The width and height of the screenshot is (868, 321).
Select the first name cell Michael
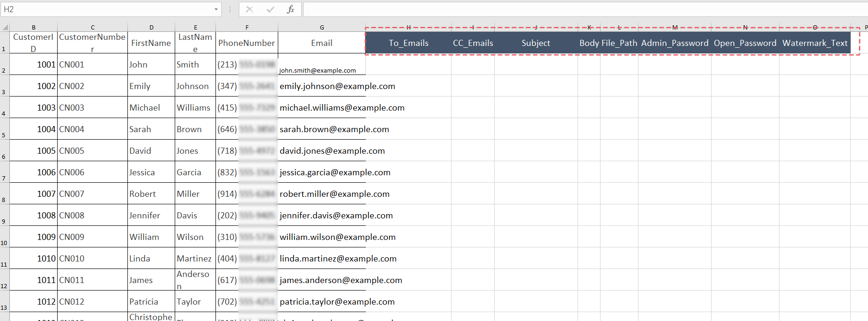click(151, 107)
